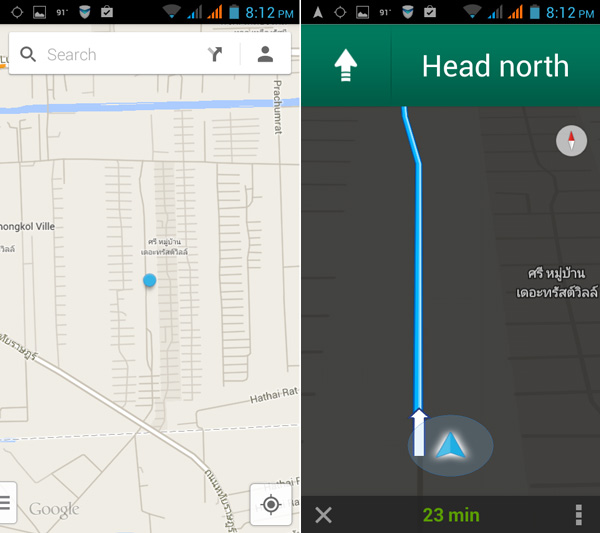Tap the magnifier search icon
Image resolution: width=600 pixels, height=533 pixels.
[28, 54]
